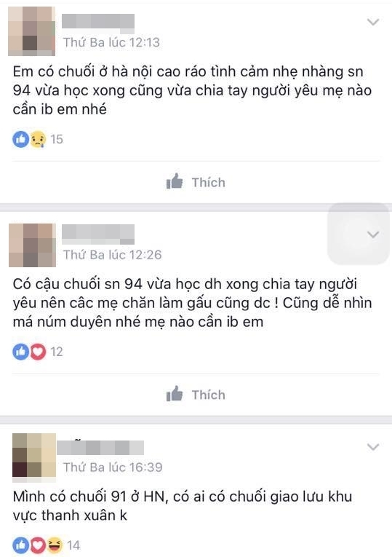Open options chevron on 12:13 post
This screenshot has width=392, height=557.
coord(373,23)
